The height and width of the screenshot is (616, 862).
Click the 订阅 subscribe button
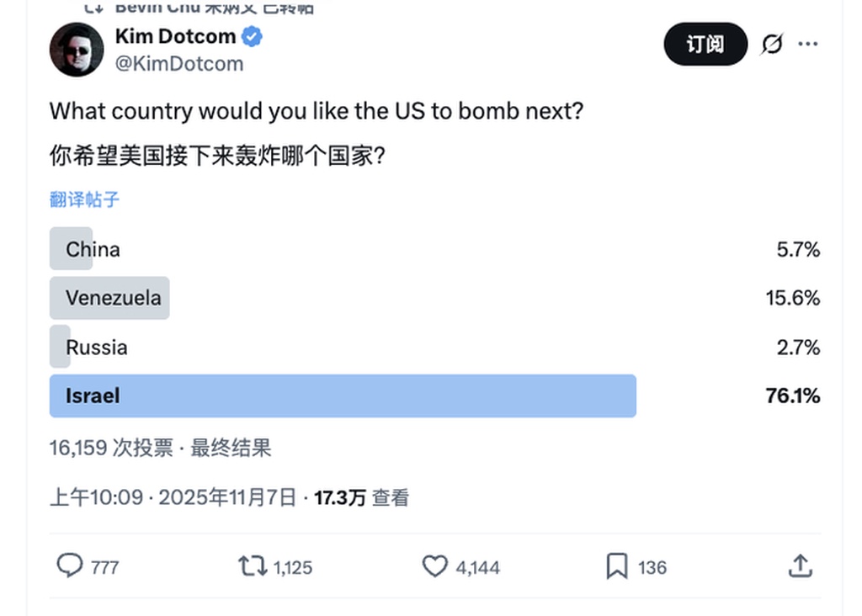(705, 44)
